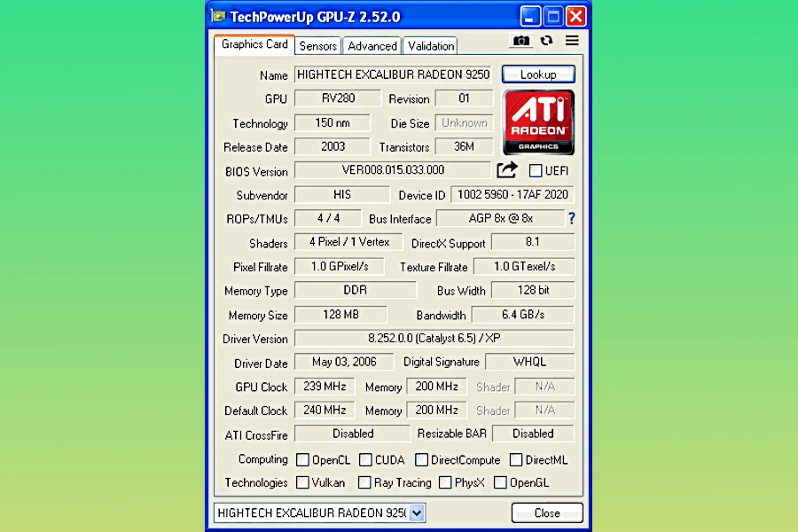Click the Bus Interface value AGP 8x @ 8x
This screenshot has height=532, width=798.
500,218
